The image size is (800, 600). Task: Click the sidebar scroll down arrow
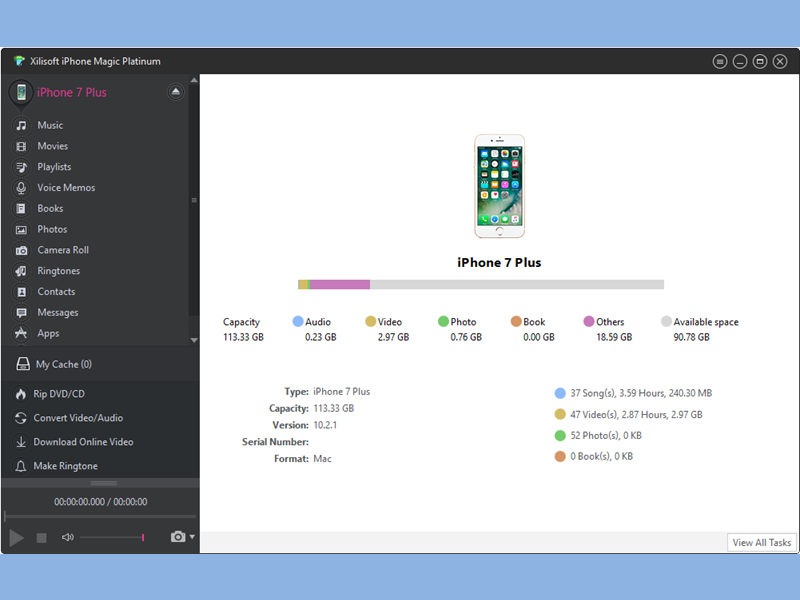pos(194,340)
